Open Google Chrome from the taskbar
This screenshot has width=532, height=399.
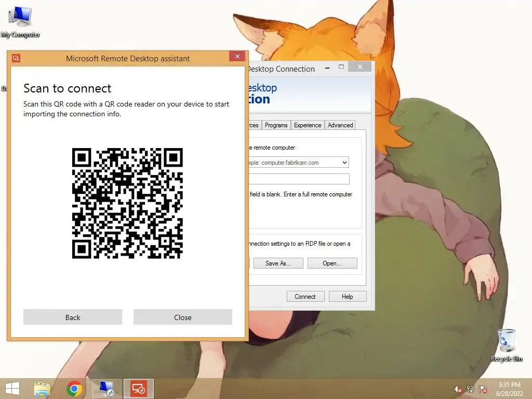click(74, 389)
